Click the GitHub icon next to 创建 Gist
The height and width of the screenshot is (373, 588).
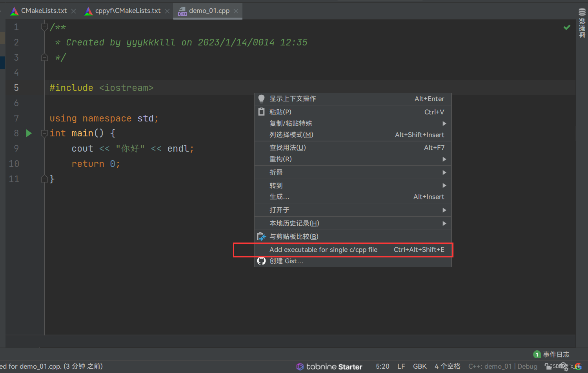[261, 261]
